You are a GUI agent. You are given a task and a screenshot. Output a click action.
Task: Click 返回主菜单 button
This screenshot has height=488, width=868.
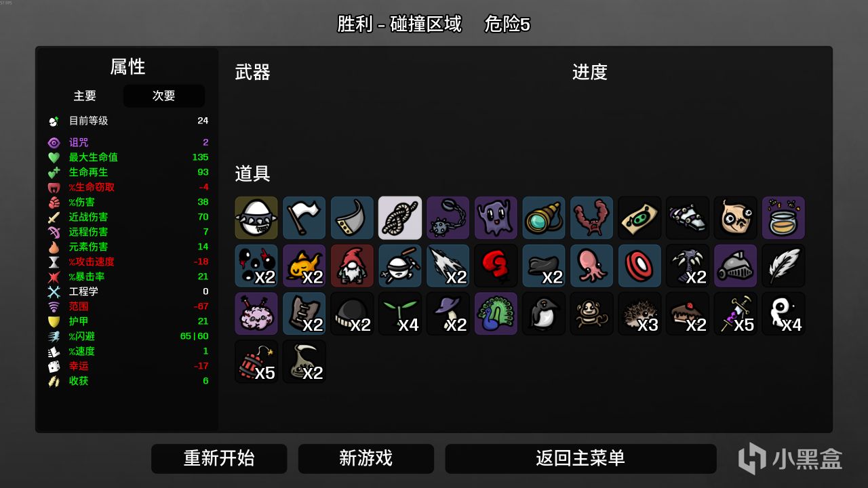(580, 459)
